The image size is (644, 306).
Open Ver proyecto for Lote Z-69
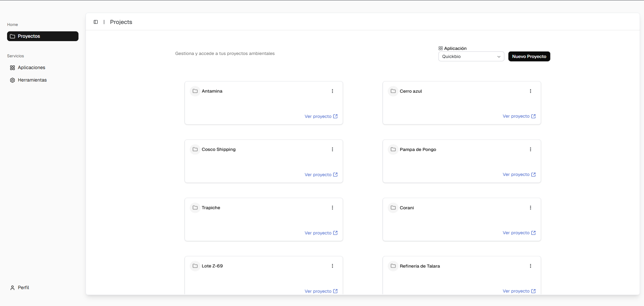coord(318,291)
